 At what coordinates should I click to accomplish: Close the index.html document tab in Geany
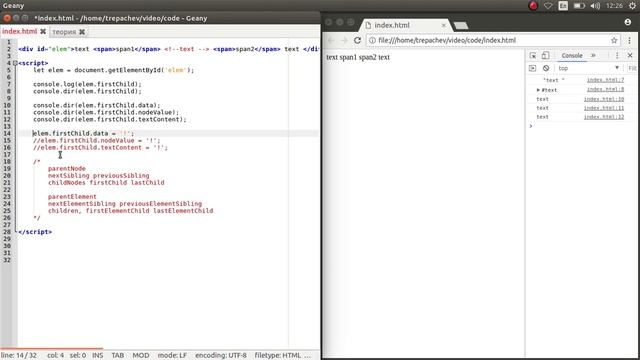pos(43,31)
